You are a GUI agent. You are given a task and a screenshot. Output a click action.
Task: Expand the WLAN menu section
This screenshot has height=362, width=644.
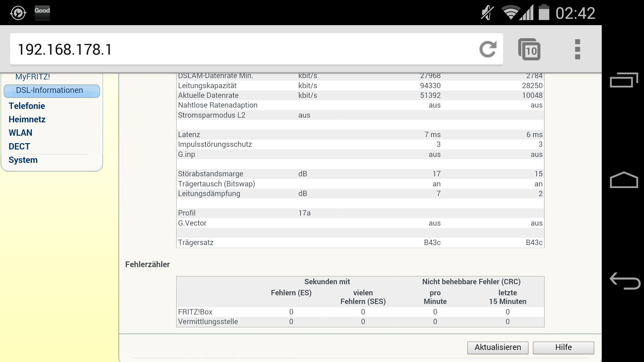(x=20, y=133)
